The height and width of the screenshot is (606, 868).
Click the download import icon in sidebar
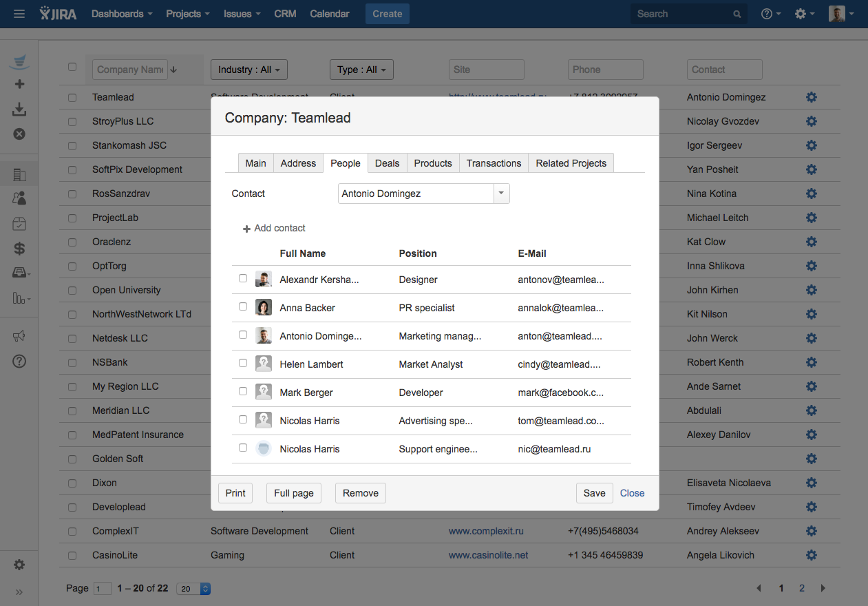pos(19,109)
